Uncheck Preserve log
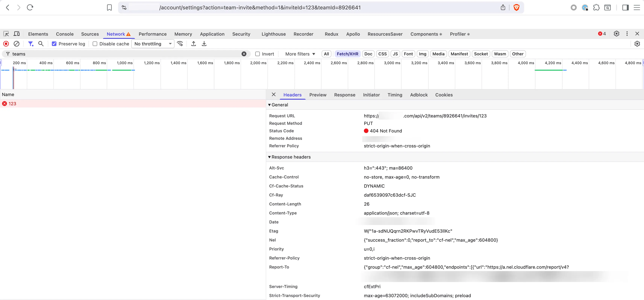The height and width of the screenshot is (300, 644). (54, 44)
